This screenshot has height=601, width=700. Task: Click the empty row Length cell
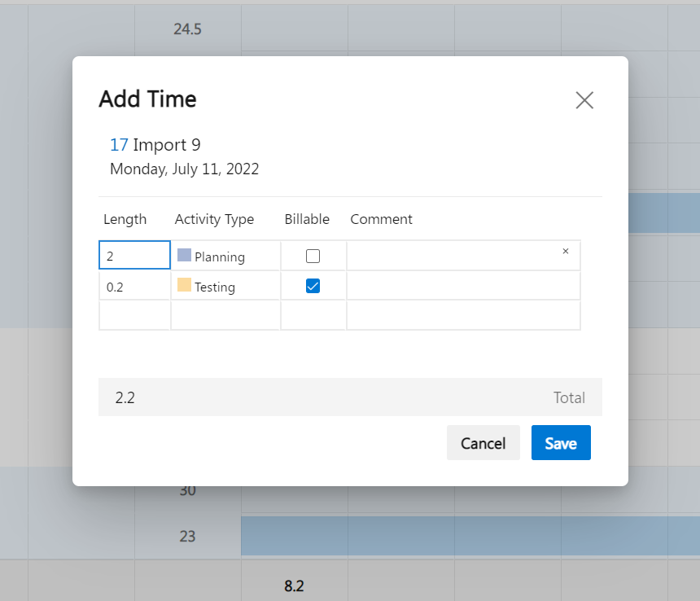click(x=134, y=316)
